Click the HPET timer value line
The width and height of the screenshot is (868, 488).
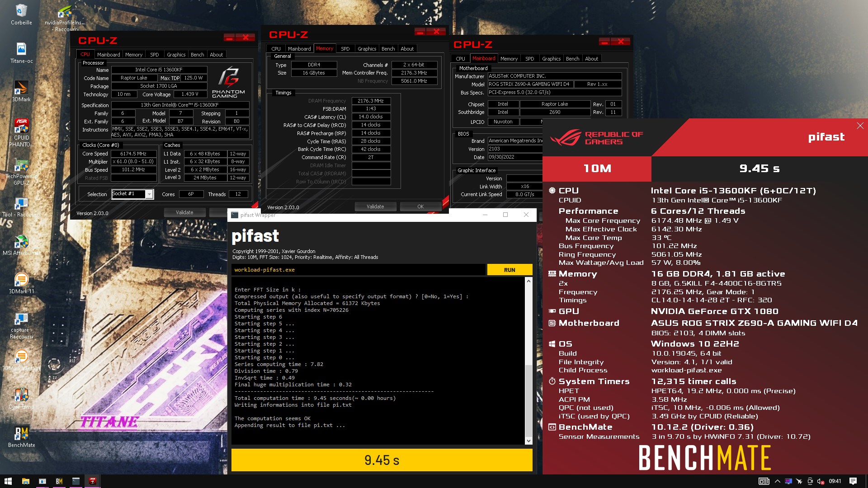723,391
